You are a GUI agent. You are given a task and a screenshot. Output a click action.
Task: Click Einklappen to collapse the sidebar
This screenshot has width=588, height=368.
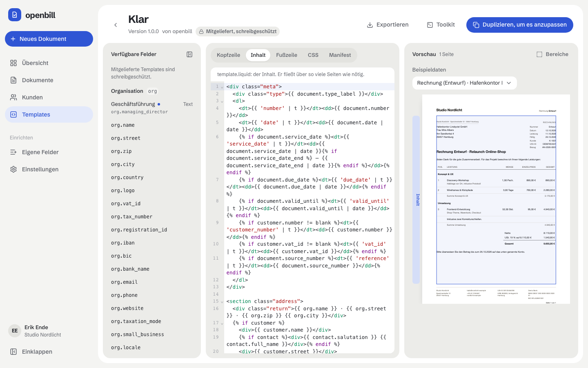pos(49,352)
